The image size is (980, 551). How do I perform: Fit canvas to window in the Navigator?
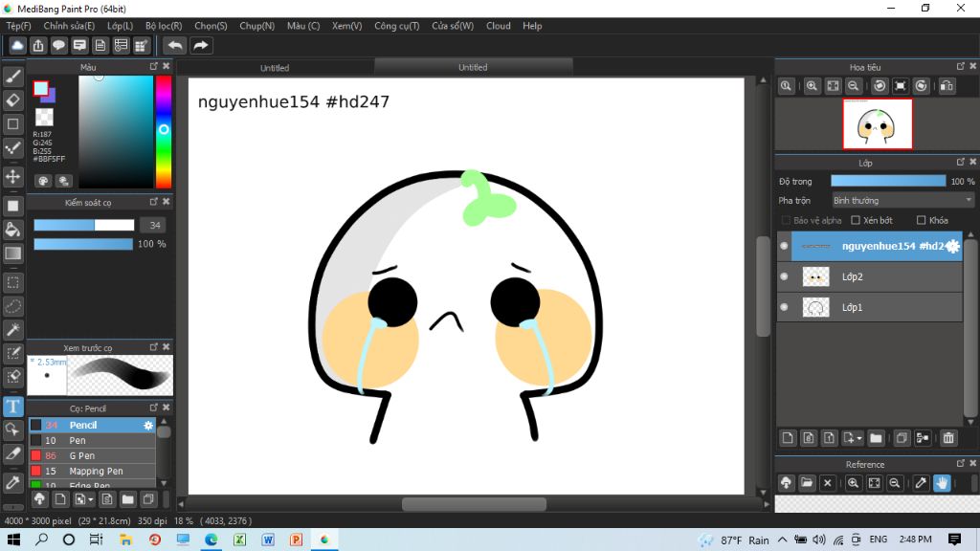[834, 86]
